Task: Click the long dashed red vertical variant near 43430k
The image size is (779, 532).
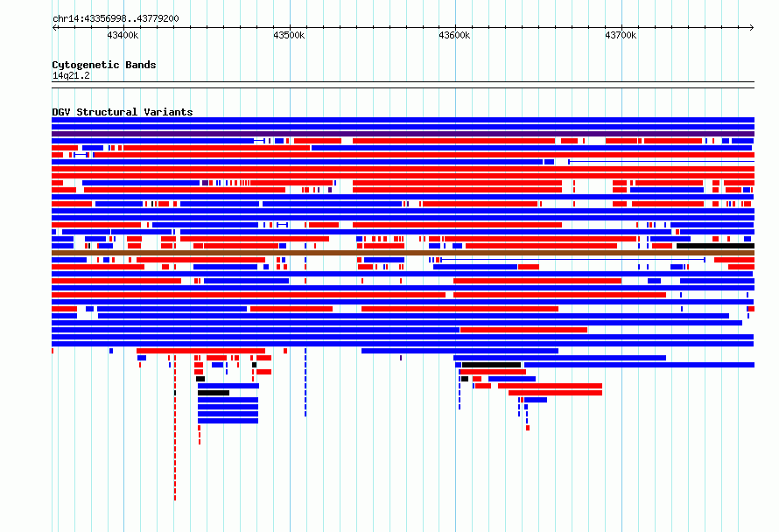Action: (x=175, y=427)
